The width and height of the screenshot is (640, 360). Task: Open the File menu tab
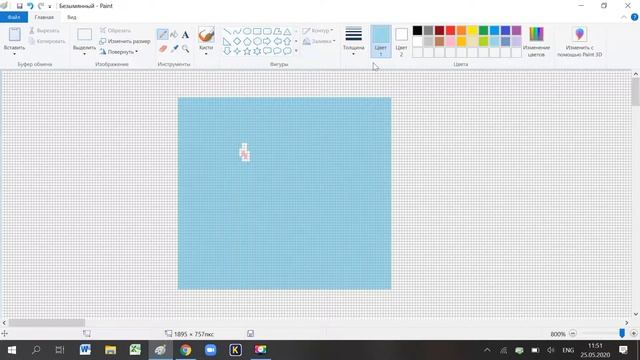[14, 17]
